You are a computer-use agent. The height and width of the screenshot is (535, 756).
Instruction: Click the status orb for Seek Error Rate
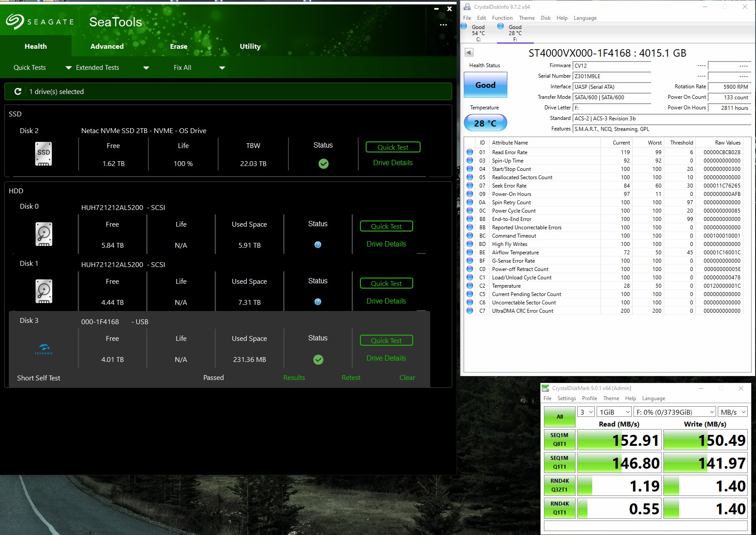pos(470,185)
